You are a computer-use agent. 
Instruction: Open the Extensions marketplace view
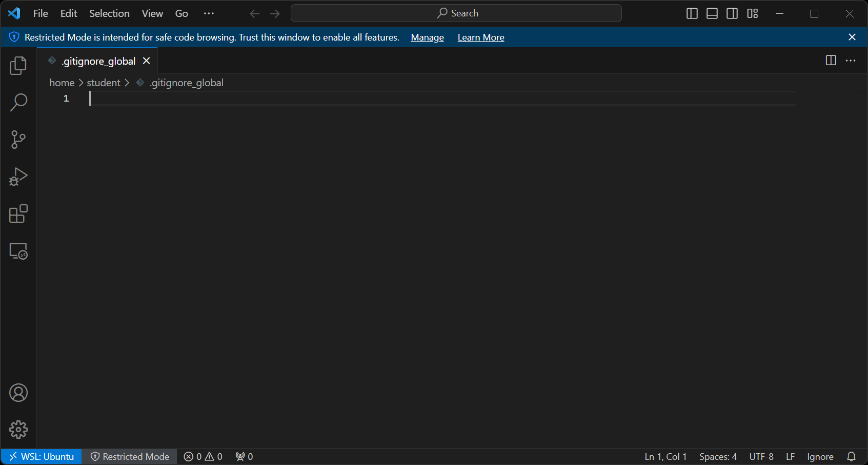tap(18, 214)
